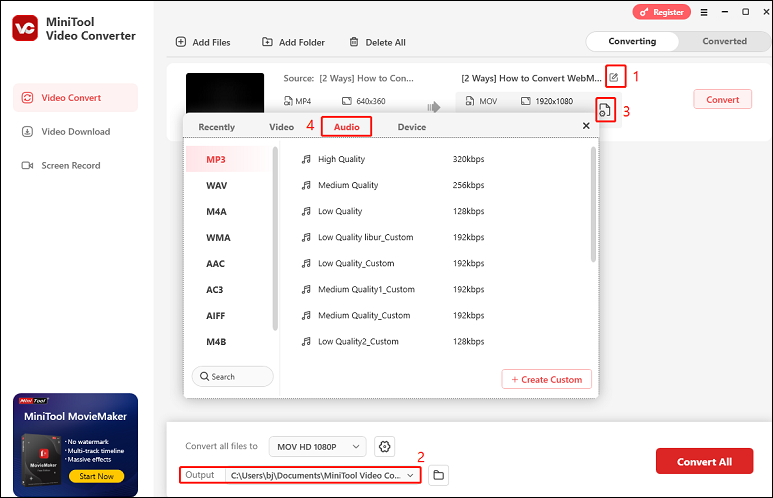Screen dimensions: 773x498
Task: Click the Video Convert sidebar icon
Action: tap(28, 98)
